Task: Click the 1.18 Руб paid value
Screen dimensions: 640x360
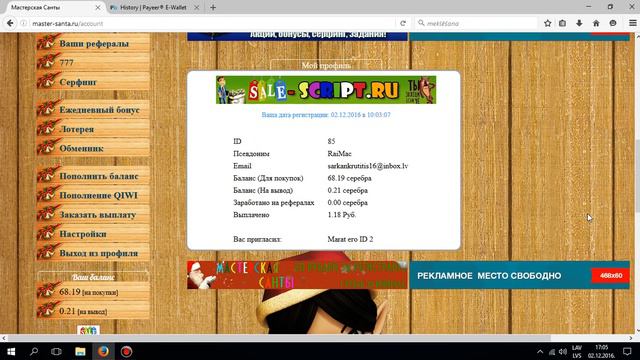Action: coord(342,215)
